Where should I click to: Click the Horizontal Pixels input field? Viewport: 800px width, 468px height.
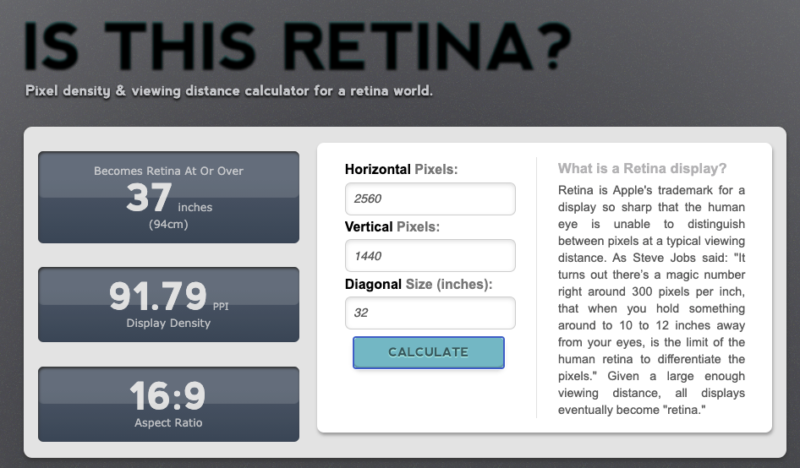click(x=429, y=199)
